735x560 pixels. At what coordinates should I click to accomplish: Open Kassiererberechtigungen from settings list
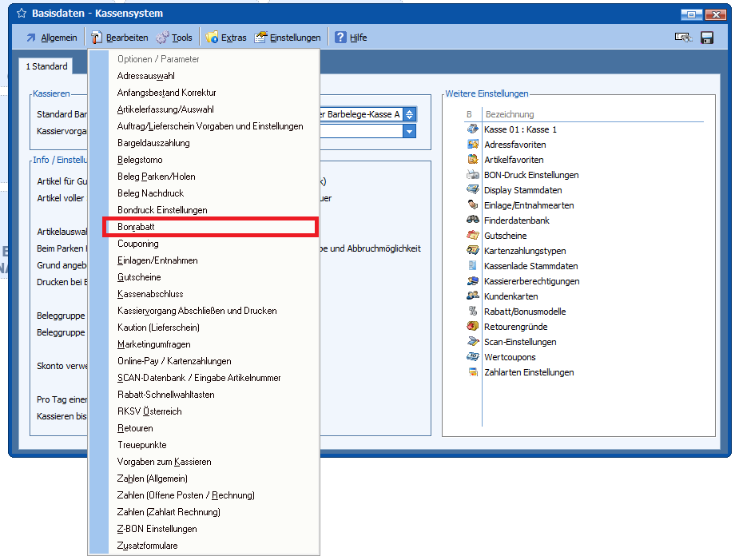[x=531, y=281]
